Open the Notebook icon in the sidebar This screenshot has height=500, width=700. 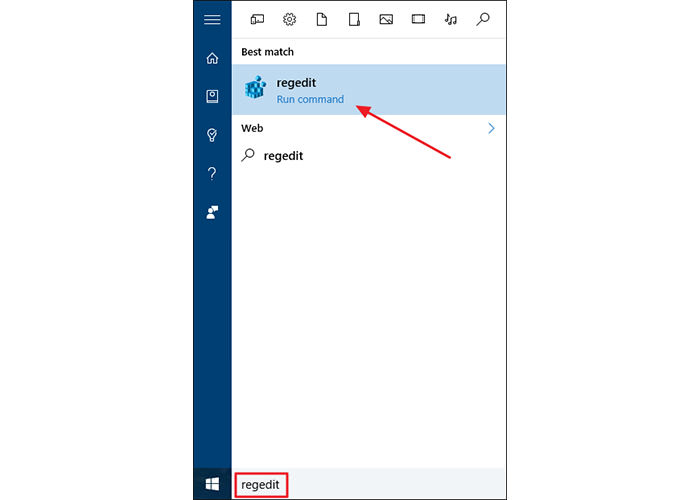(212, 96)
